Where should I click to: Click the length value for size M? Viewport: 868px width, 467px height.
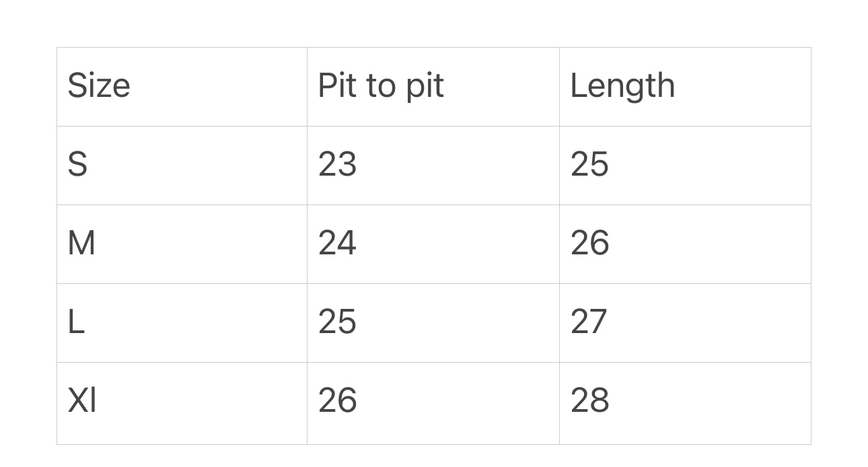[589, 244]
